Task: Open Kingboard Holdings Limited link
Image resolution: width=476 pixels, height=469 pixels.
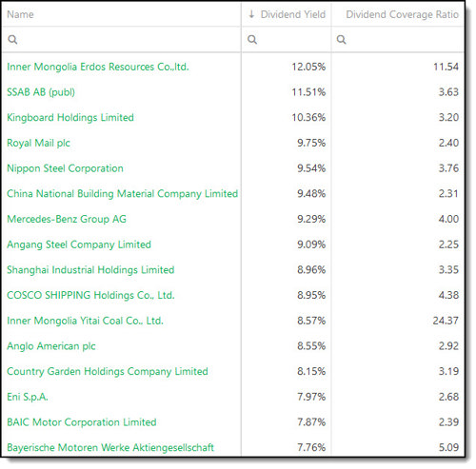Action: (70, 118)
